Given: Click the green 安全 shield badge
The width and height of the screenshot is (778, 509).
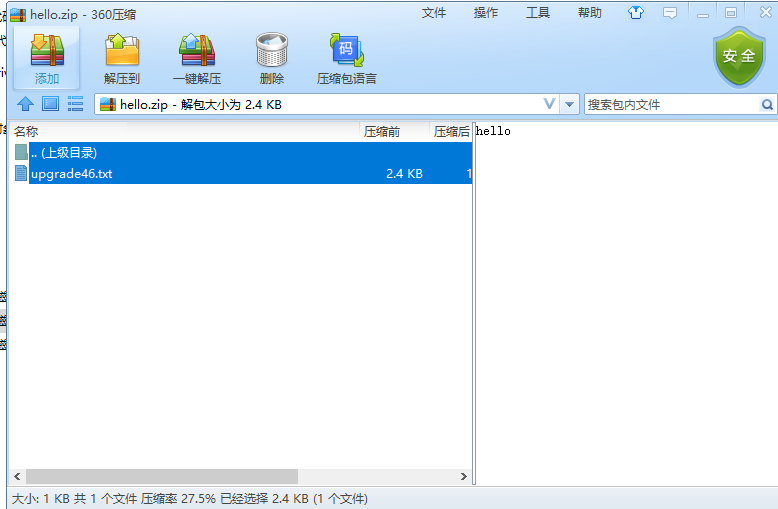Looking at the screenshot, I should coord(739,56).
